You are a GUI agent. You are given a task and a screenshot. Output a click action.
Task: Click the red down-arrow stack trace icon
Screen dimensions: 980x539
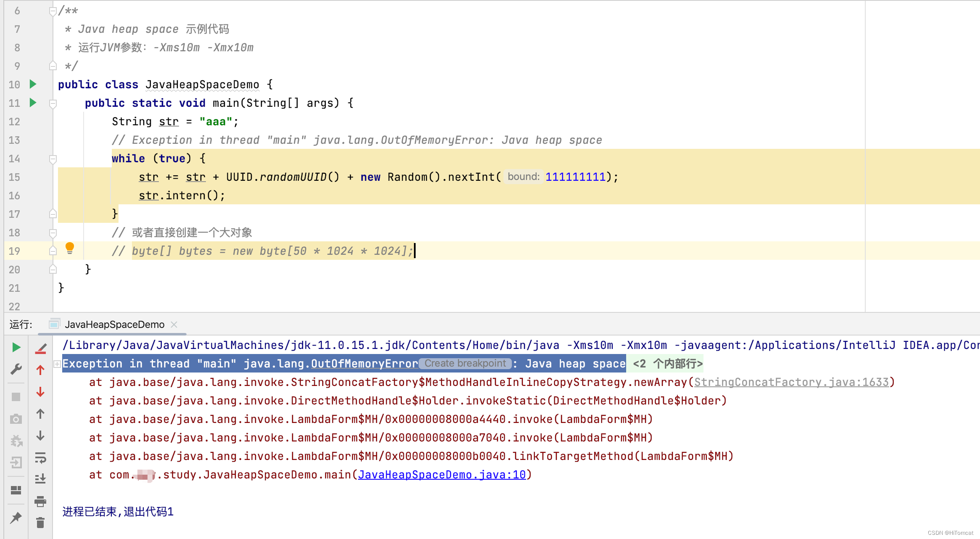coord(40,392)
